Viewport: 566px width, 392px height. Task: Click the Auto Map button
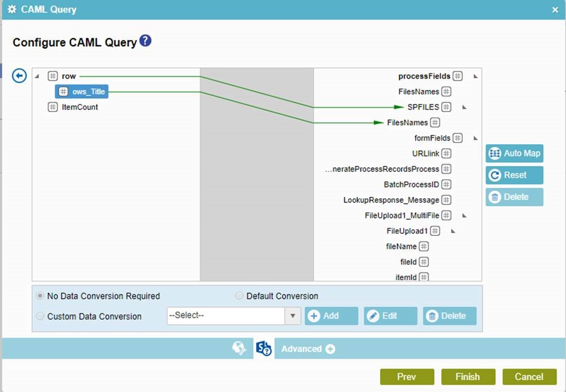[x=514, y=153]
